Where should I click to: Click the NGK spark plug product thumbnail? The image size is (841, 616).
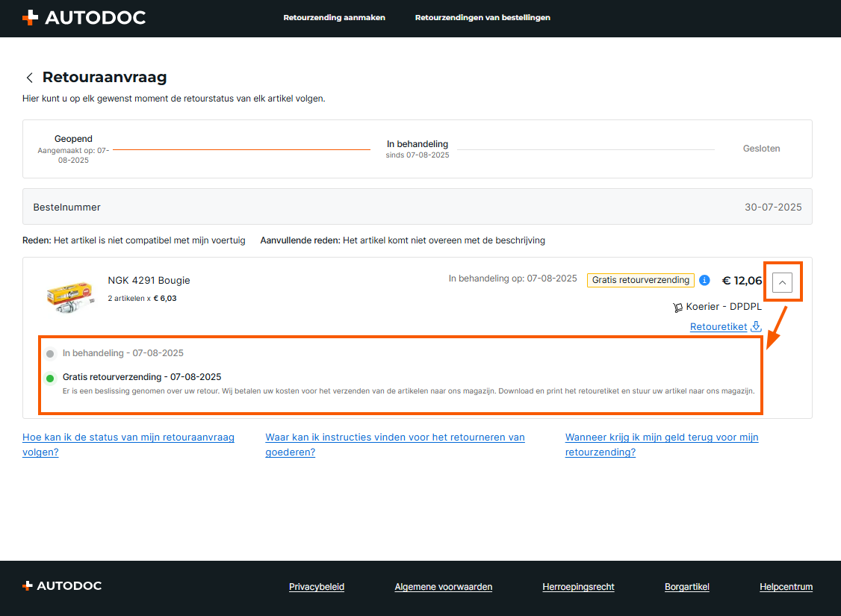tap(69, 296)
